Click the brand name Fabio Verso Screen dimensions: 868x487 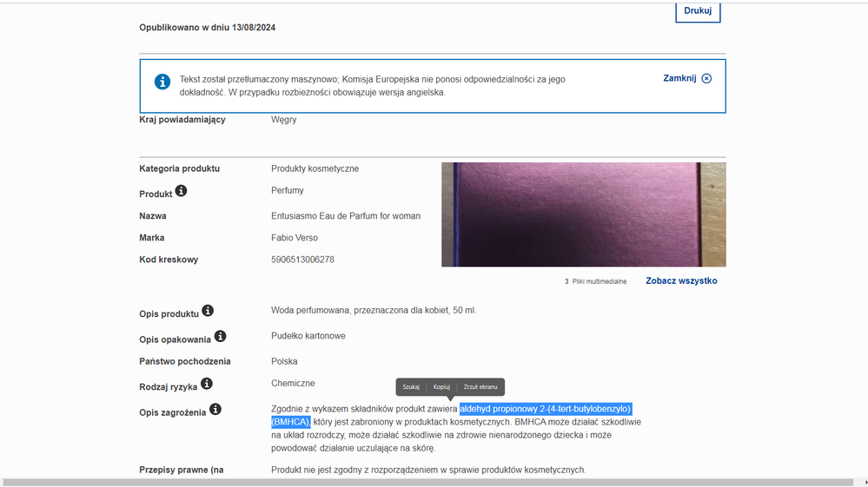(294, 238)
